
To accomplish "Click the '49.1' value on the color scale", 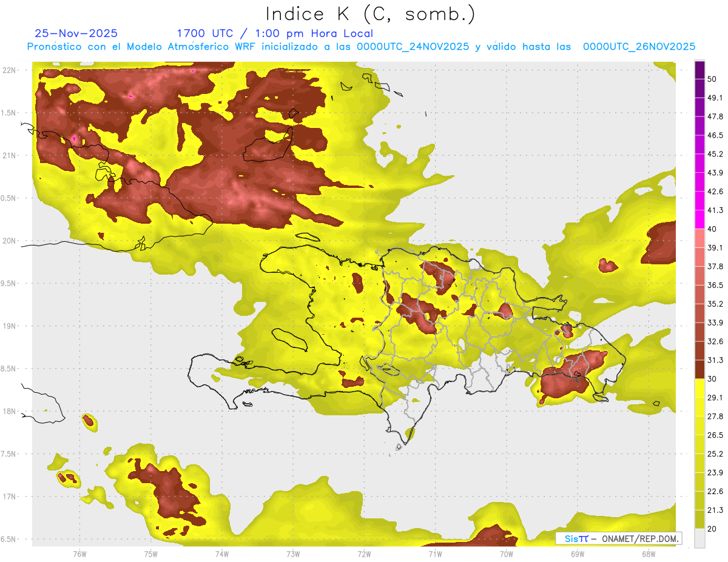I will [x=715, y=98].
